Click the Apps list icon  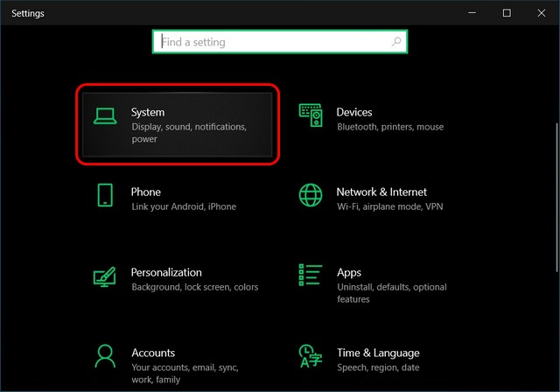point(310,275)
